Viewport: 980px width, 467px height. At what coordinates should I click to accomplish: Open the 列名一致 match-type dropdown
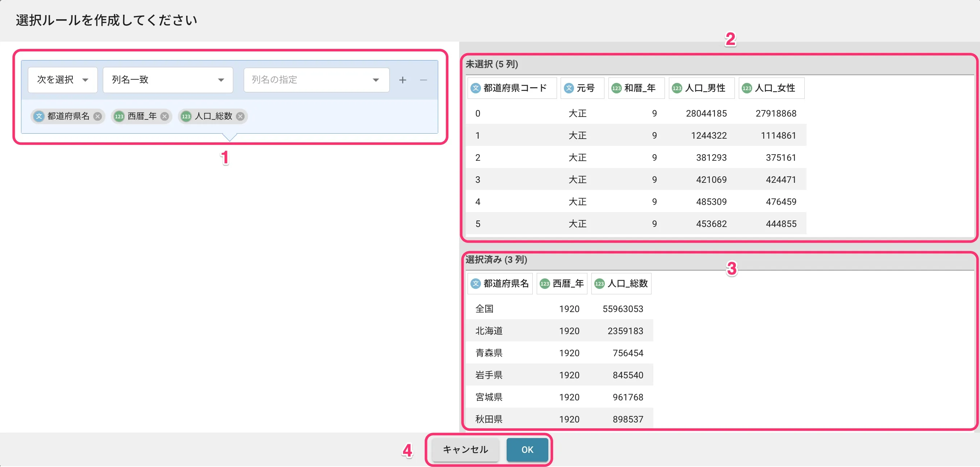click(x=168, y=80)
